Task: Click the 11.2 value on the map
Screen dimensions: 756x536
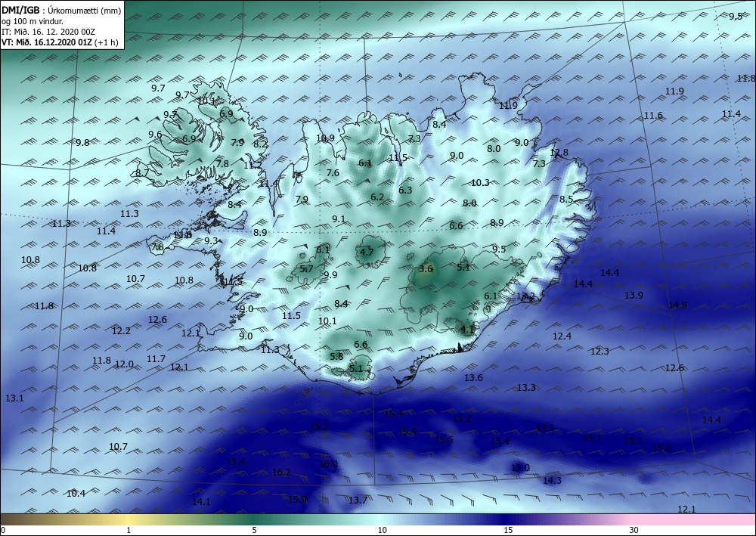Action: (253, 166)
